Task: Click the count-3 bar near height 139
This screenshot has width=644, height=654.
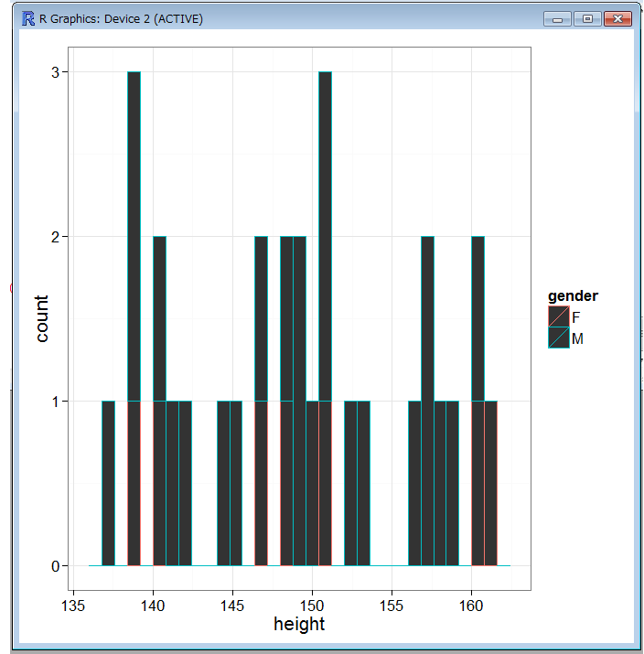Action: [x=134, y=318]
